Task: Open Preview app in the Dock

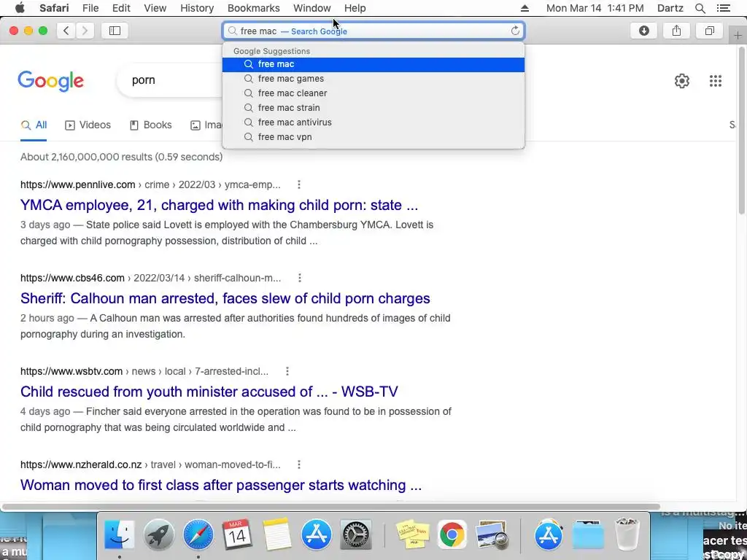Action: [x=492, y=534]
